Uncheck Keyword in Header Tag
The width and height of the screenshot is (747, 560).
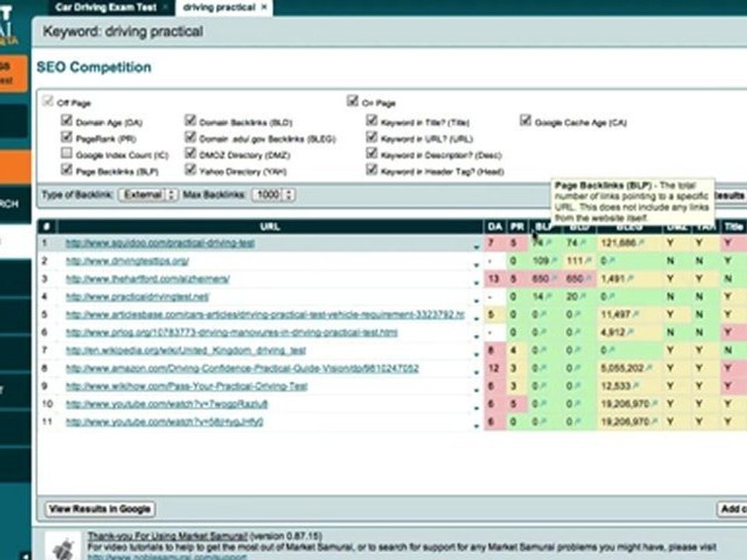point(372,169)
